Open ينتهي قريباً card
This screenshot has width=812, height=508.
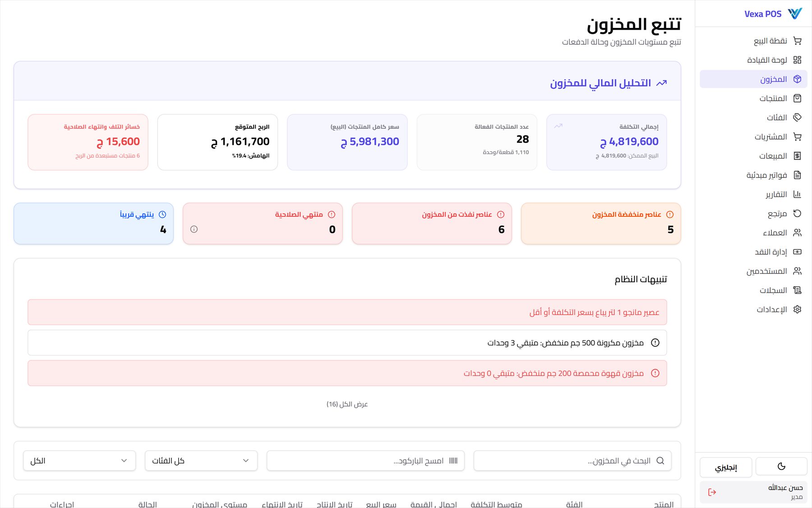(x=93, y=224)
